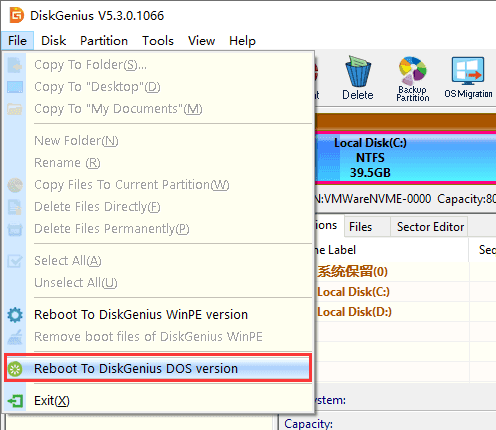The width and height of the screenshot is (496, 430).
Task: Click the Capacity label in the details panel
Action: (308, 424)
